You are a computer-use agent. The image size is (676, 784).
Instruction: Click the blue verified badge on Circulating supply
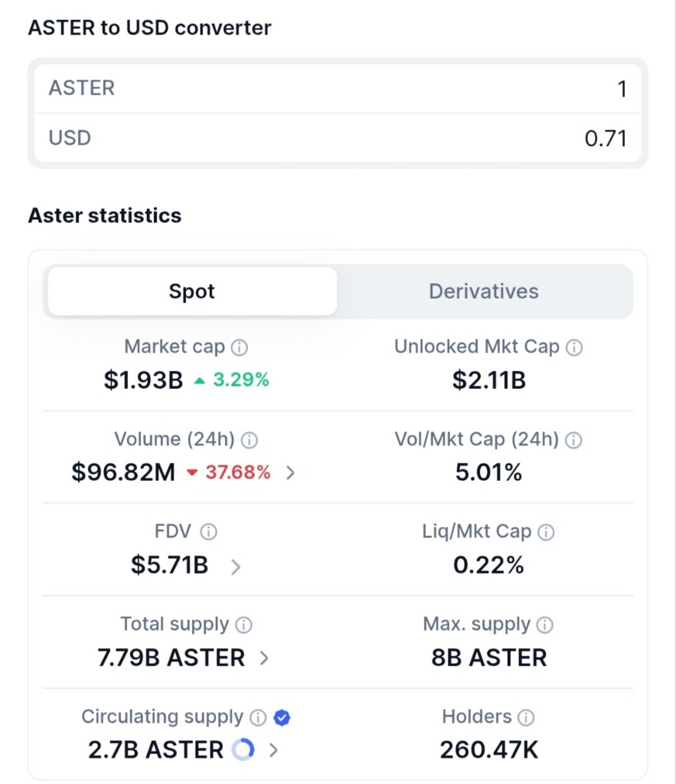(282, 717)
